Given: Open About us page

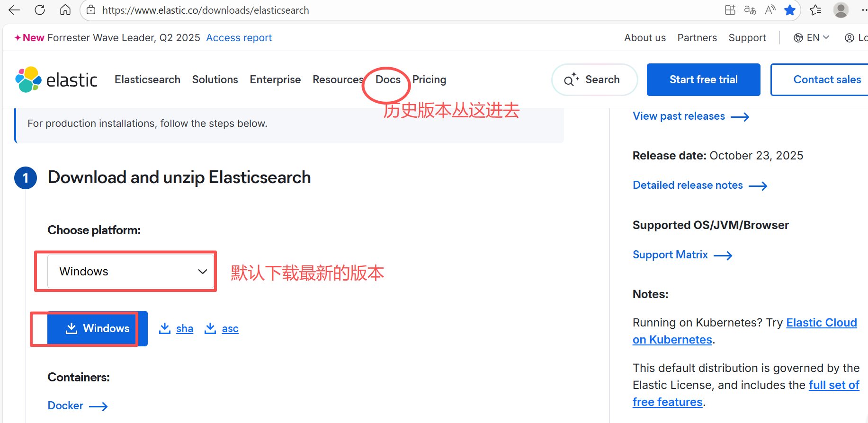Looking at the screenshot, I should click(645, 38).
